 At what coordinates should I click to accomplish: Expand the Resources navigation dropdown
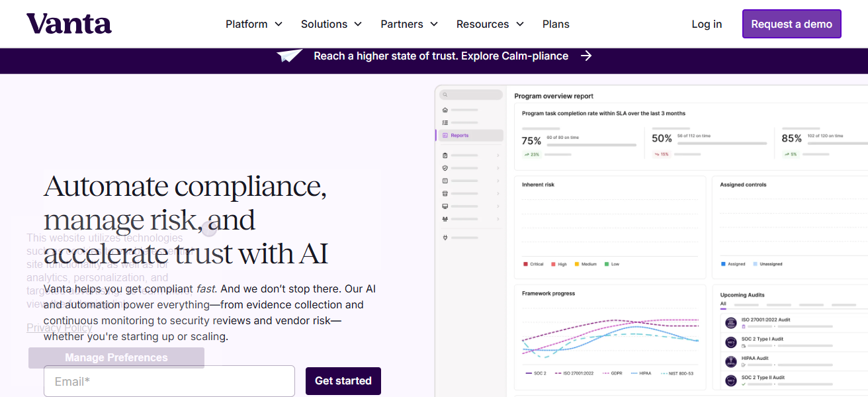click(x=490, y=24)
